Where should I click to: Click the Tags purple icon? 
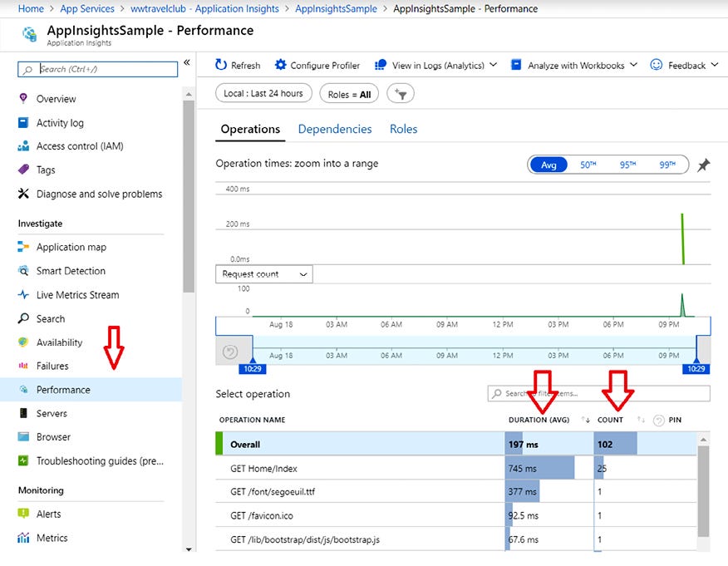tap(23, 170)
